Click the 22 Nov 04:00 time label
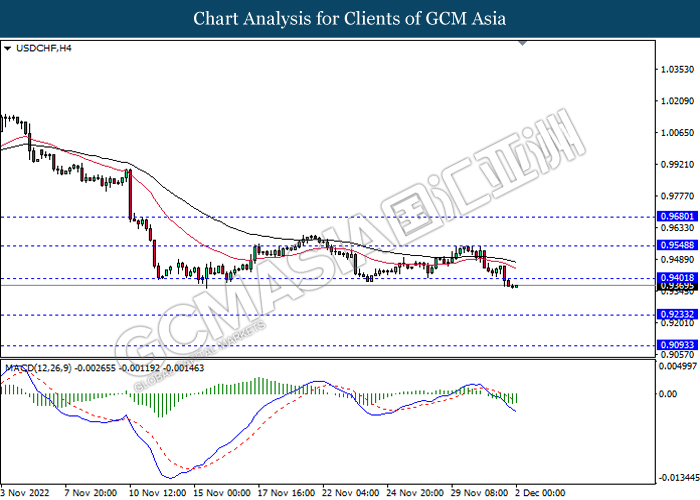 (351, 492)
